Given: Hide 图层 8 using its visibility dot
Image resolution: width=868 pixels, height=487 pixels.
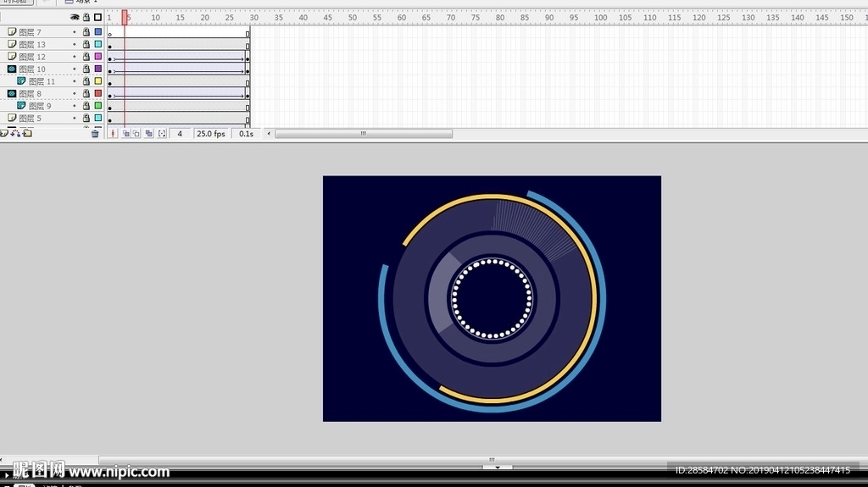Looking at the screenshot, I should (75, 93).
